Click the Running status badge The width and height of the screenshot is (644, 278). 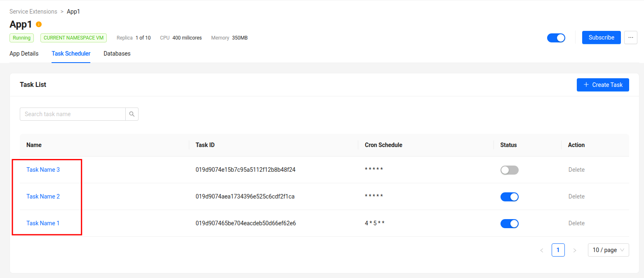(x=21, y=38)
